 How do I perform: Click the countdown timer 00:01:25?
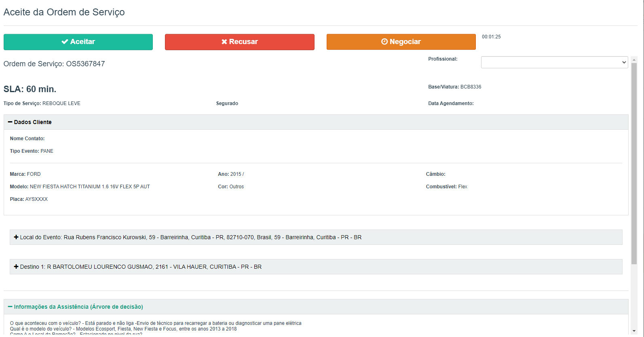[491, 37]
